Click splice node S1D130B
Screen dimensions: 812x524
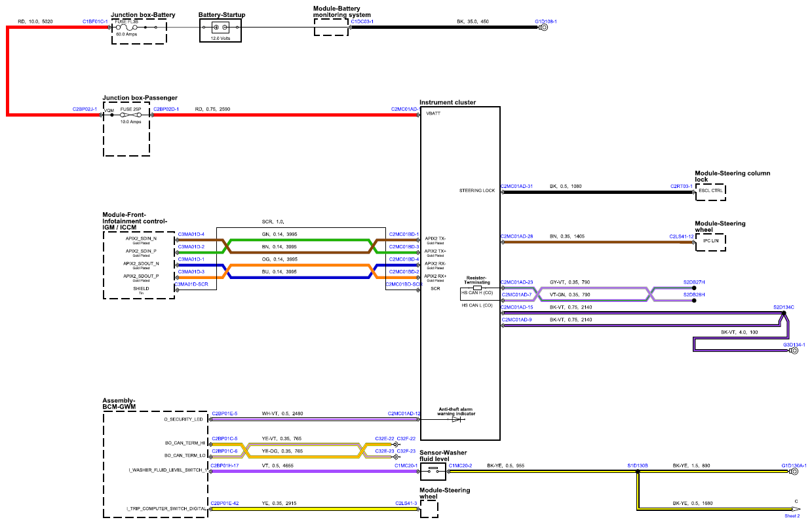point(637,470)
